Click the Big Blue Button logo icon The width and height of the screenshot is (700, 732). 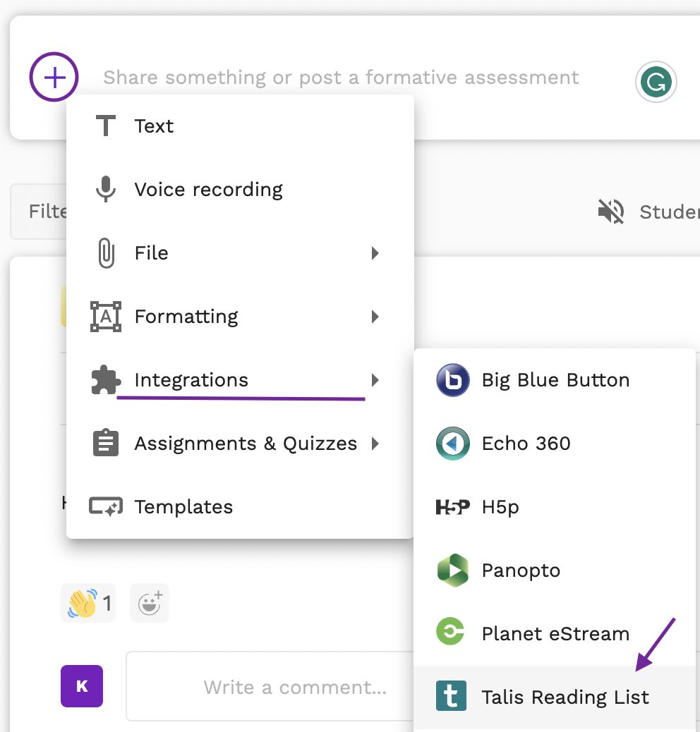tap(452, 380)
